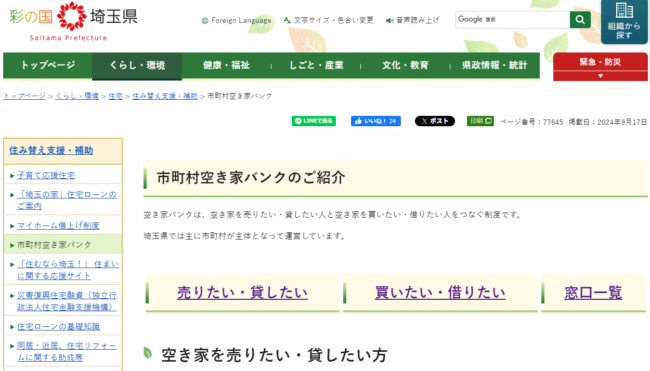Click the page number text 77645
Image resolution: width=650 pixels, height=371 pixels.
(x=553, y=122)
